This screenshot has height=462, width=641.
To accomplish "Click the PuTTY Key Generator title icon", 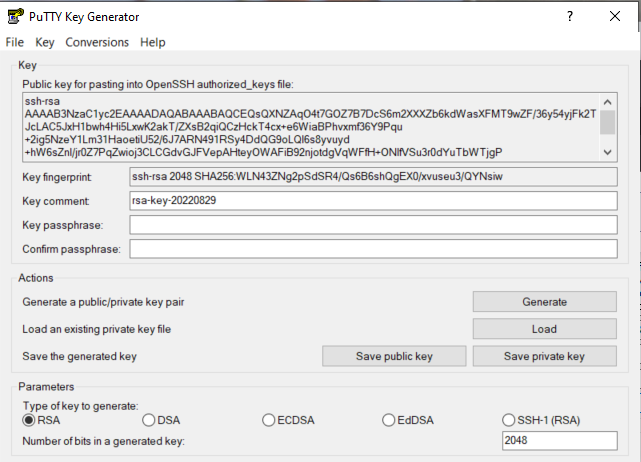I will click(x=16, y=16).
